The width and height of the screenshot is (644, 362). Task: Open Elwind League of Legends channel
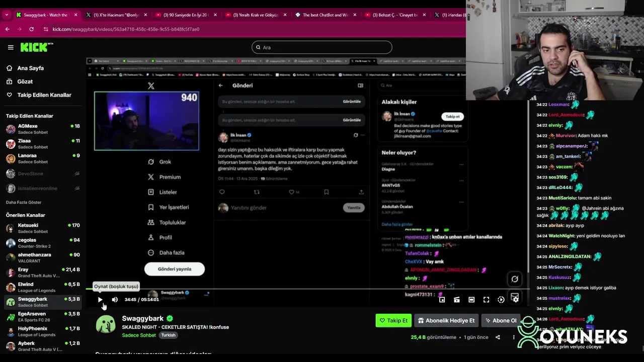[43, 287]
